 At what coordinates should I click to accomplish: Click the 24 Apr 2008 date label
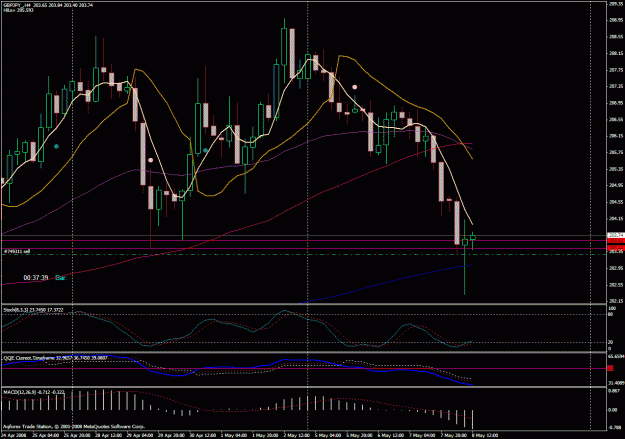point(13,435)
